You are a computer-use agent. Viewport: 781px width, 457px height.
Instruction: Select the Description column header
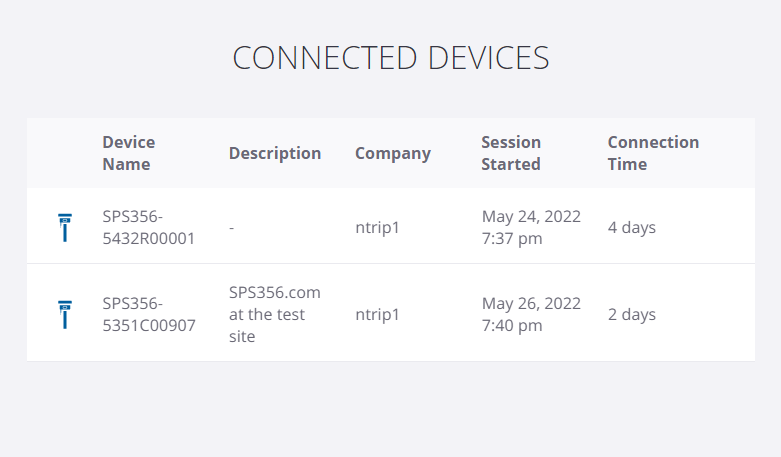coord(275,153)
